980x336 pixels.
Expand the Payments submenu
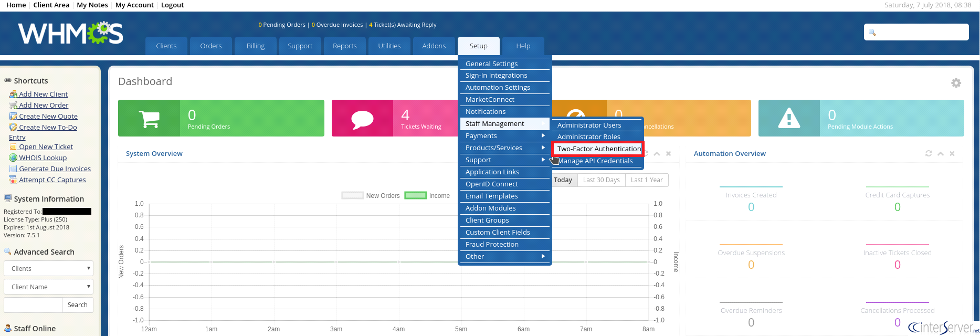pos(504,136)
